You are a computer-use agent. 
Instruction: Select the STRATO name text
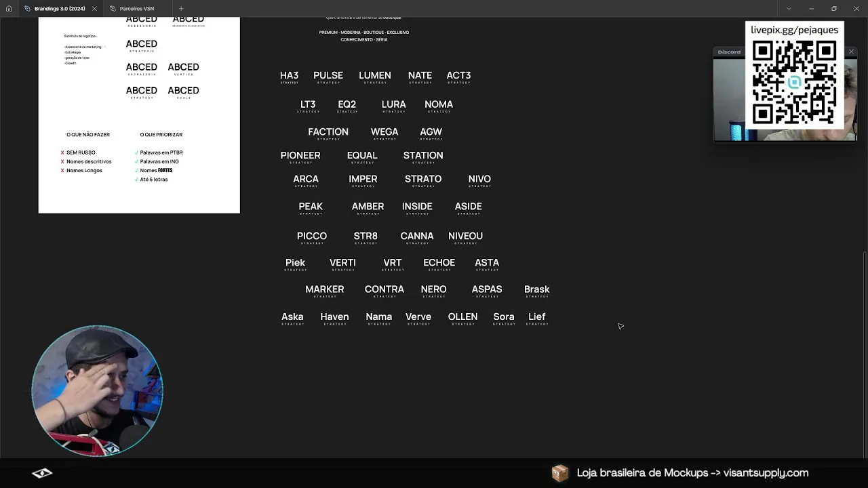pyautogui.click(x=423, y=179)
